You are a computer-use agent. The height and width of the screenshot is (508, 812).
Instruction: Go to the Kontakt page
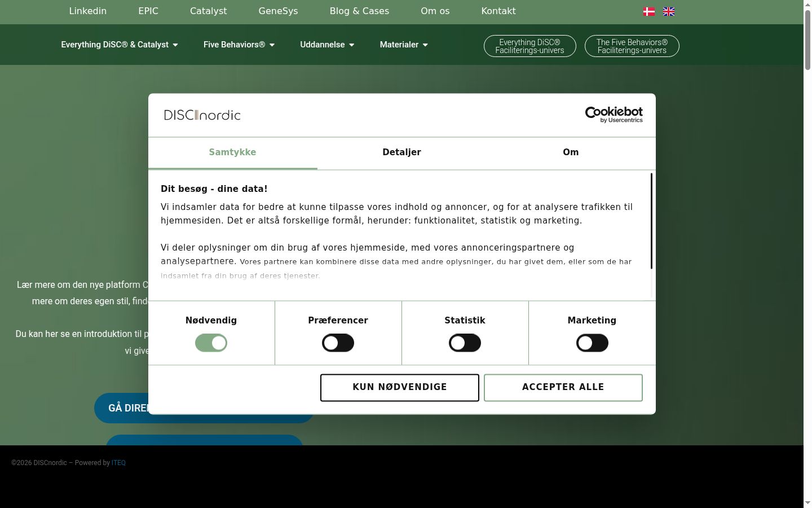point(498,11)
